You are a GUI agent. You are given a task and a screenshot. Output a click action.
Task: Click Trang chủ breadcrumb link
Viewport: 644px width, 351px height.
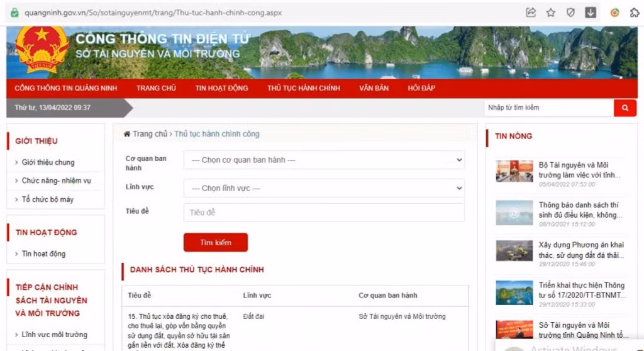[x=150, y=134]
